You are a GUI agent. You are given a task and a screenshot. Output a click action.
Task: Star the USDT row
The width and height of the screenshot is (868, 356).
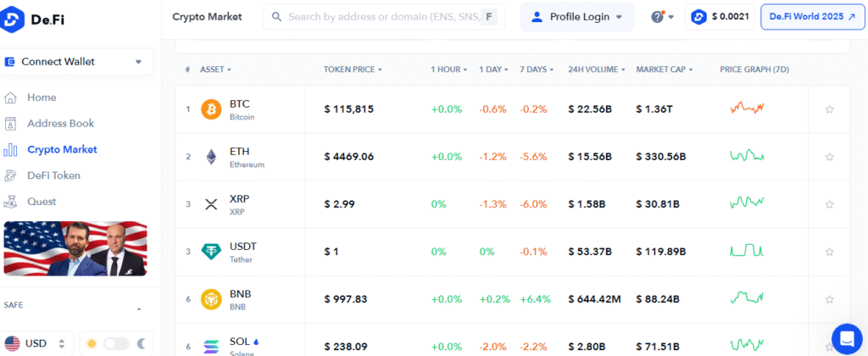(x=829, y=252)
